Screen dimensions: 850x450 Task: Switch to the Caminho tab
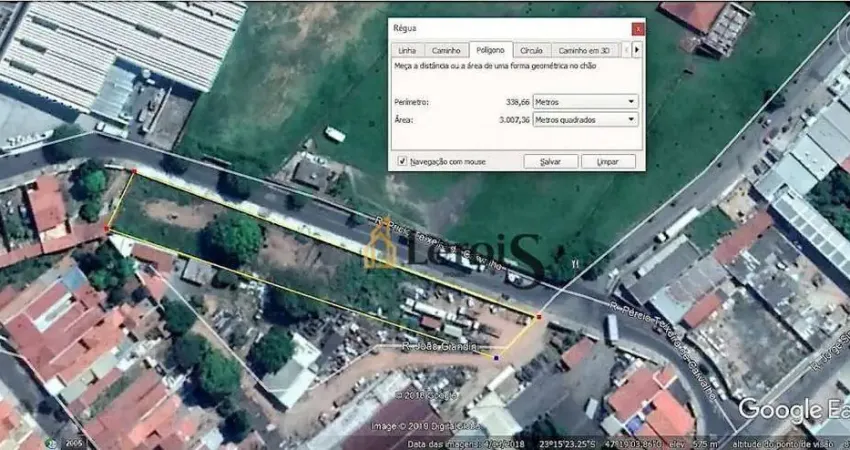click(446, 50)
